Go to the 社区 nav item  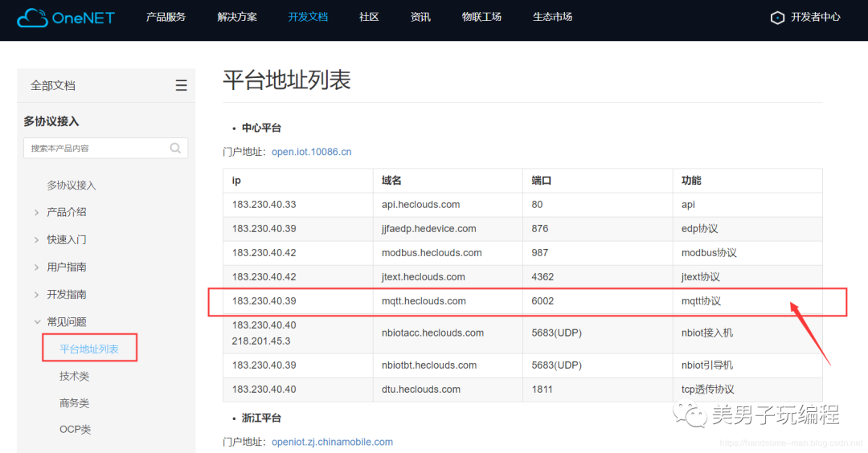369,17
